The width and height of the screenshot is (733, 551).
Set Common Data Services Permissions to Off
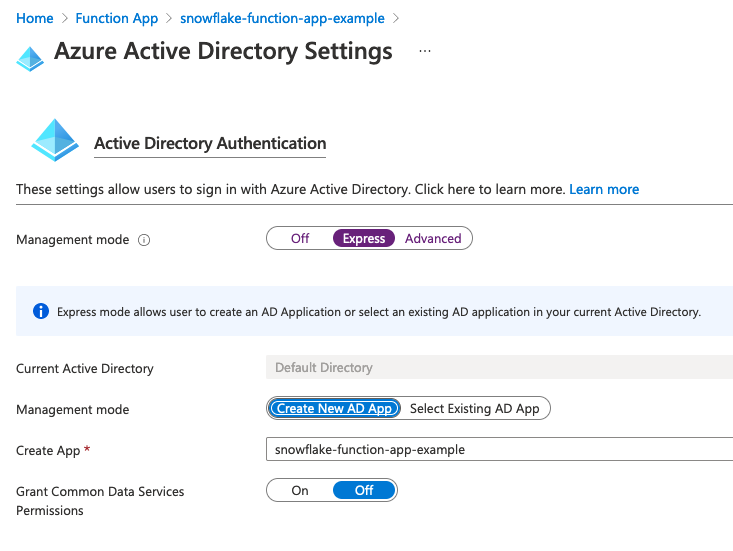click(364, 490)
